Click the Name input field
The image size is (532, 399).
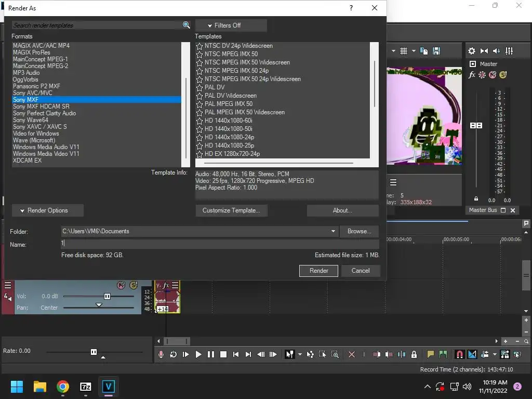point(220,243)
